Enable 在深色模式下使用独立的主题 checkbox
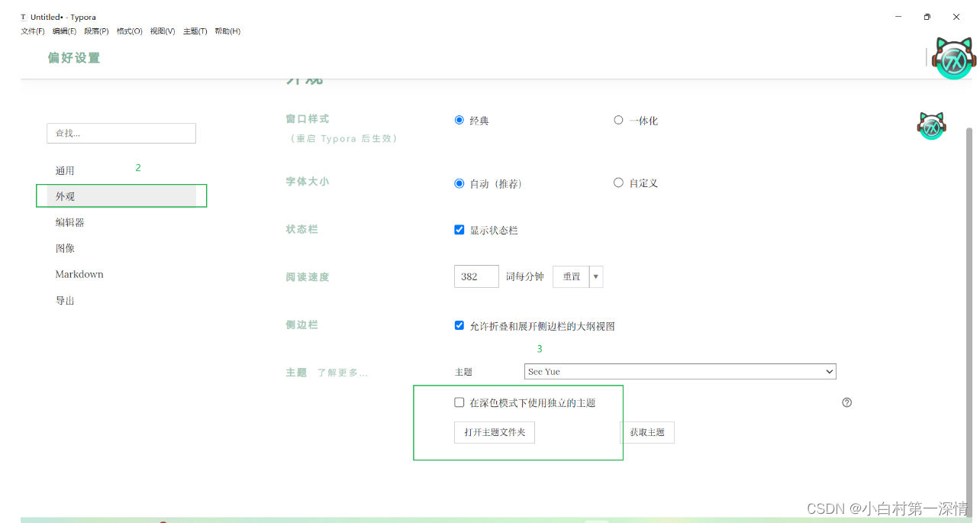The width and height of the screenshot is (980, 523). pyautogui.click(x=459, y=402)
